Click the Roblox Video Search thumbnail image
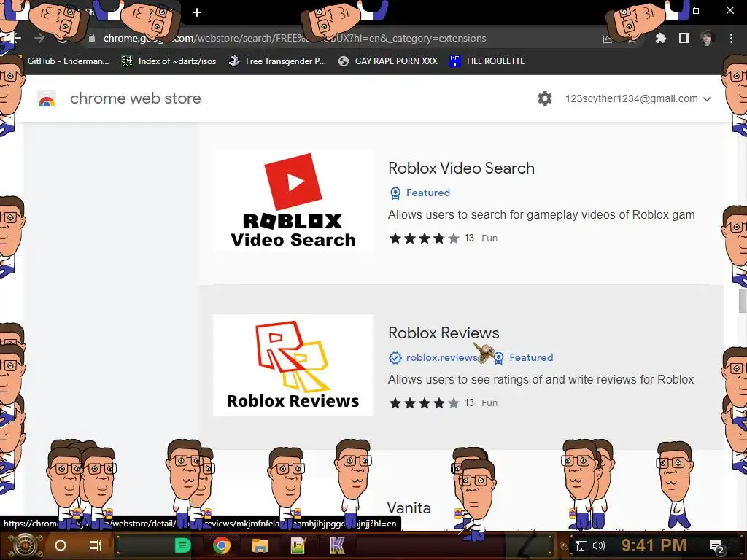747x560 pixels. pyautogui.click(x=293, y=201)
